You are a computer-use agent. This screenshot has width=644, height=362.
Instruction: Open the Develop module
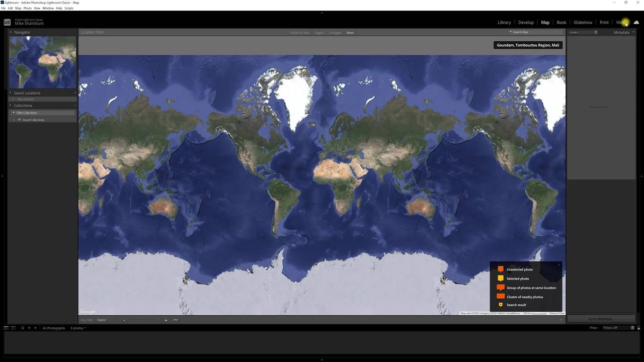[x=526, y=22]
